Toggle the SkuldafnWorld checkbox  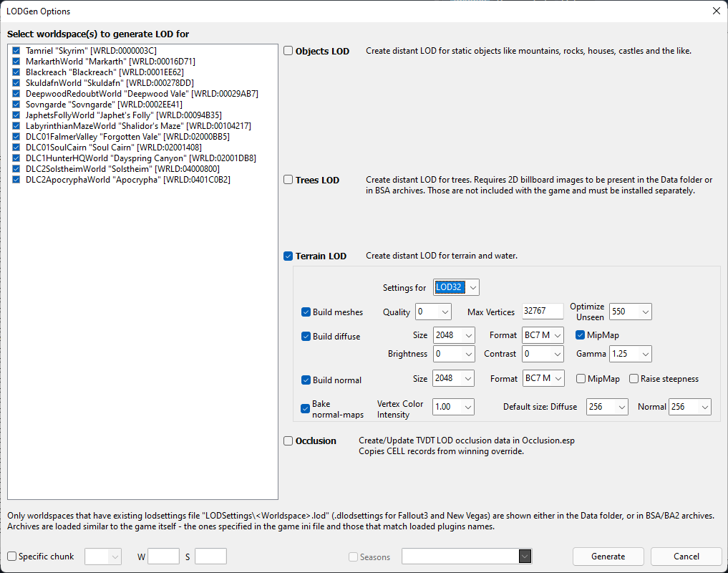click(x=16, y=82)
